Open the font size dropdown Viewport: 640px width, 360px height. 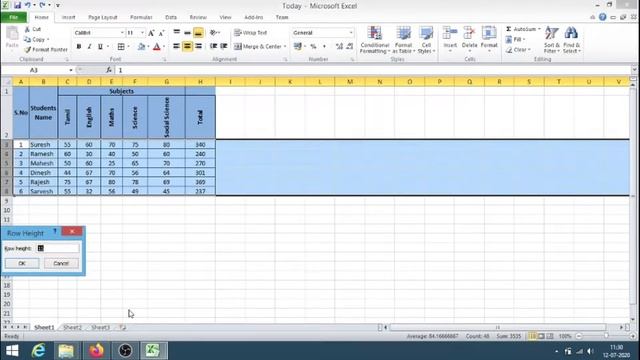[142, 33]
